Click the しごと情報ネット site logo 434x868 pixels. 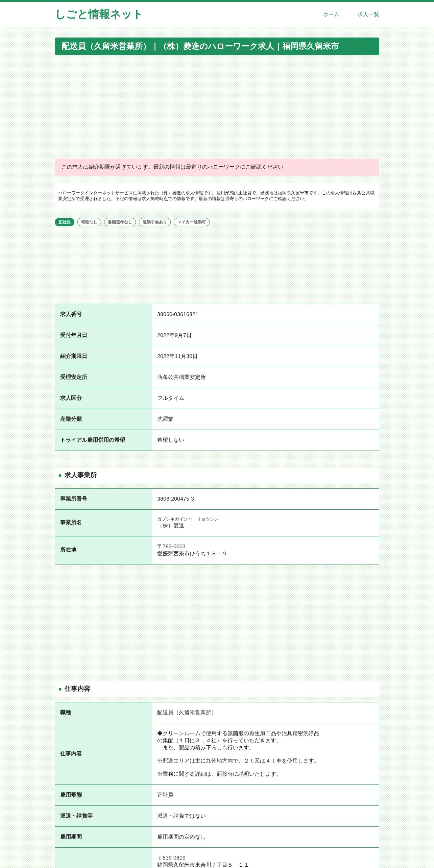pyautogui.click(x=98, y=15)
